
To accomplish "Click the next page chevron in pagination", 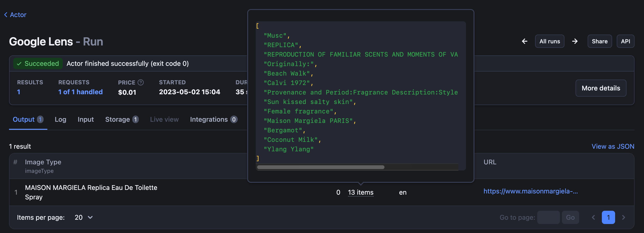I will 623,217.
